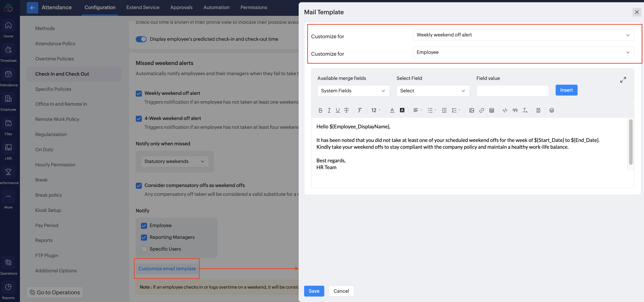
Task: Switch to the Approvals tab
Action: 181,7
